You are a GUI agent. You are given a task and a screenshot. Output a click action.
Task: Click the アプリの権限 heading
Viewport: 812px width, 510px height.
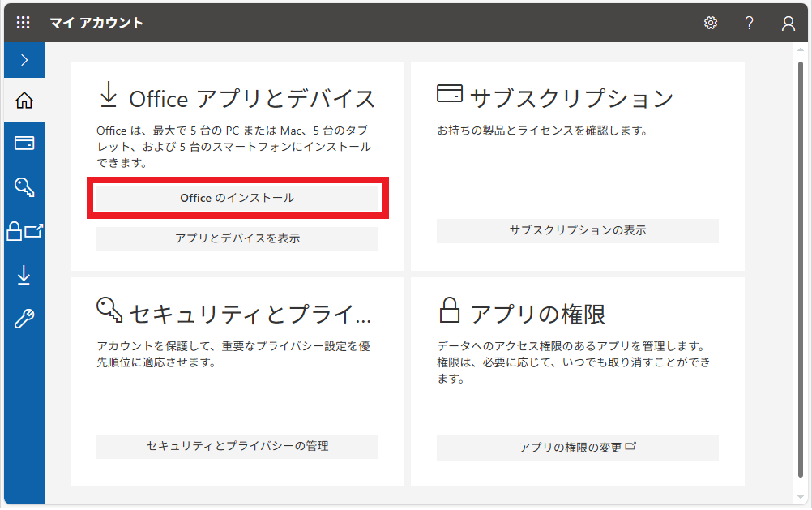click(x=537, y=314)
